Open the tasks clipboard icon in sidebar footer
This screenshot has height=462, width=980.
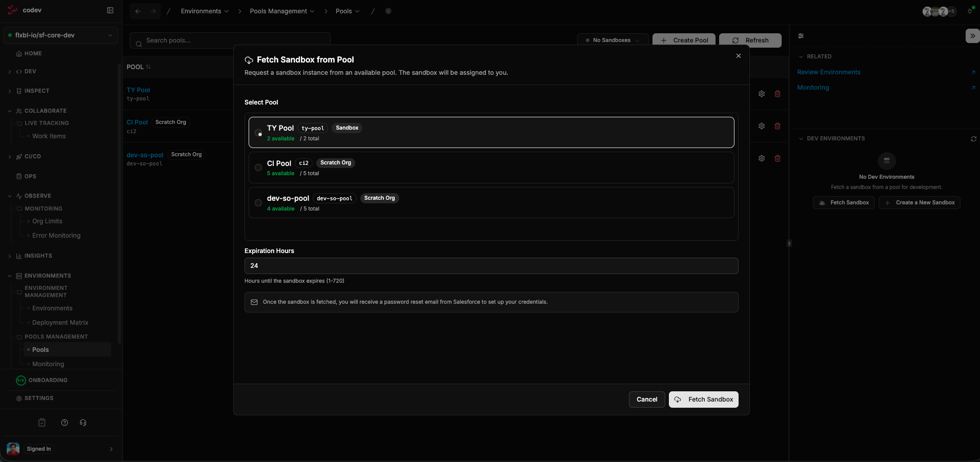[42, 423]
